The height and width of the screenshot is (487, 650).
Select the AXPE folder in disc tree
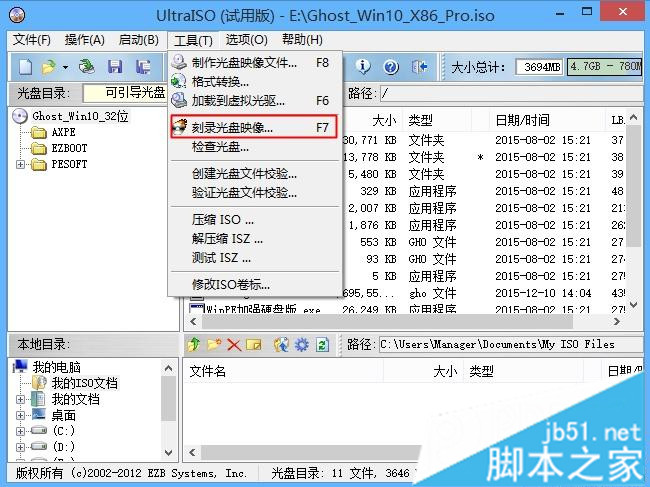[x=63, y=132]
